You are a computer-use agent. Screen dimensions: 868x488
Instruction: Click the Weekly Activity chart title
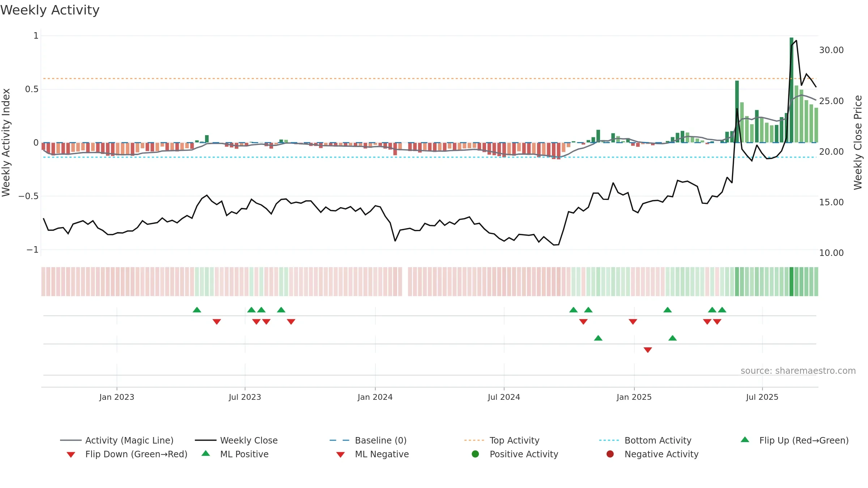(x=50, y=10)
